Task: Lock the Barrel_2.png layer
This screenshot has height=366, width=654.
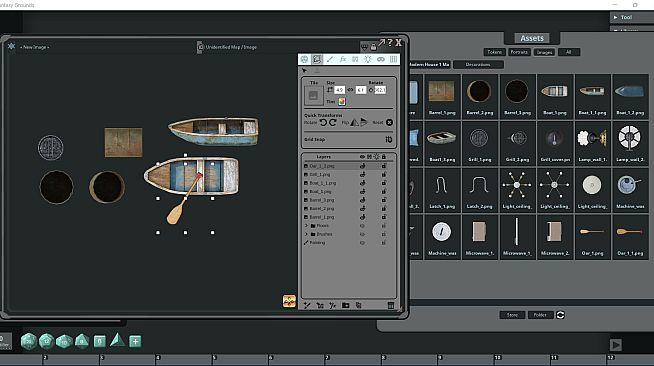Action: click(384, 208)
